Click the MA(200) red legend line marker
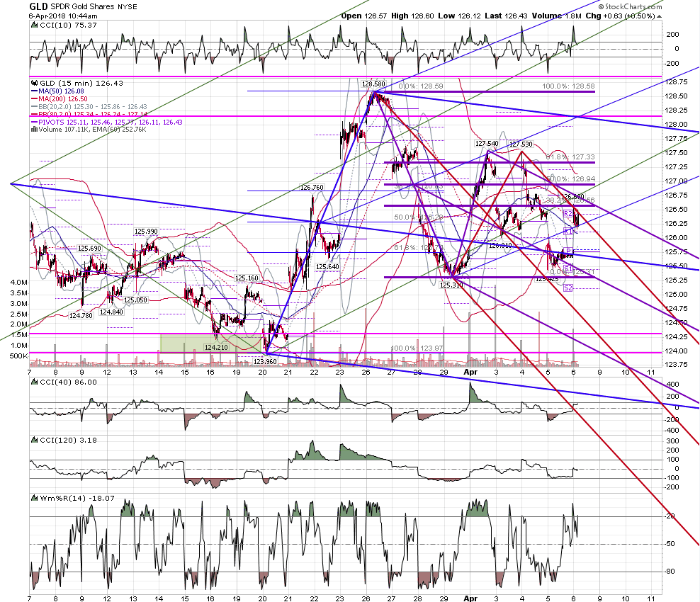 35,98
